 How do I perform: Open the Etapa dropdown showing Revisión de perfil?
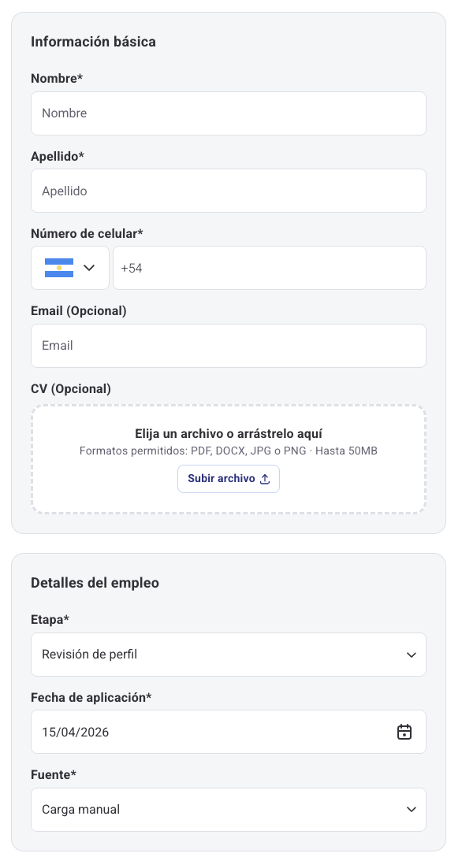pos(229,654)
